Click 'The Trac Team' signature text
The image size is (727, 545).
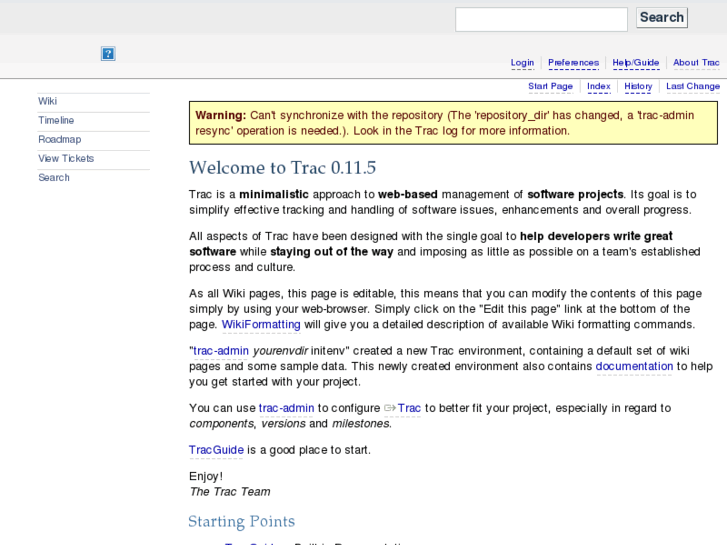(x=230, y=492)
